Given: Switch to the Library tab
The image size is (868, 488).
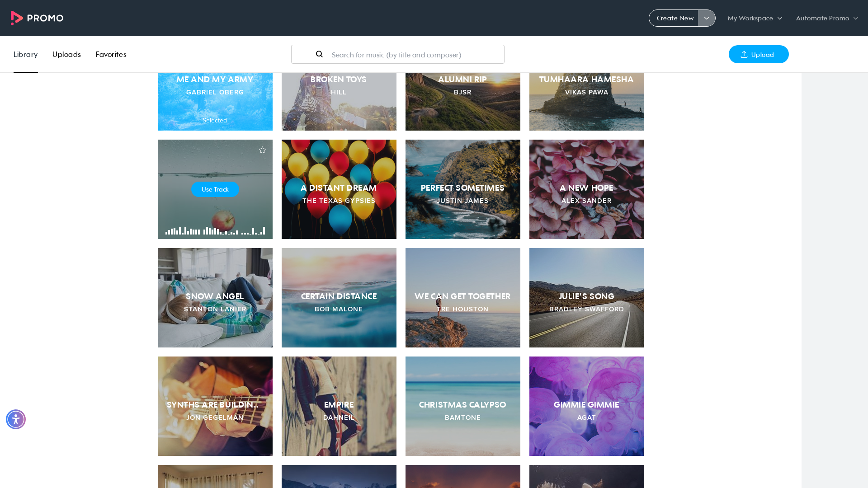Looking at the screenshot, I should [x=26, y=54].
